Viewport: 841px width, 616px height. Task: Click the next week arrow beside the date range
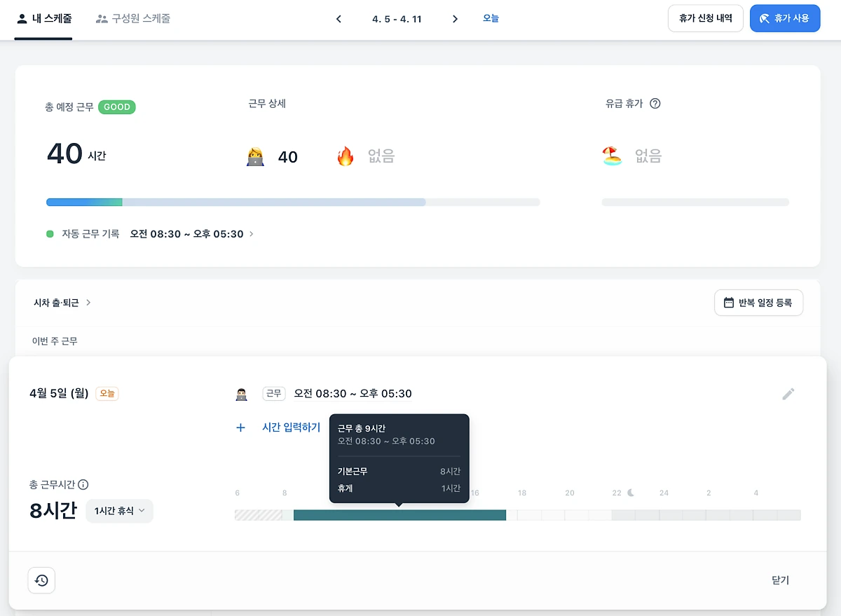454,19
